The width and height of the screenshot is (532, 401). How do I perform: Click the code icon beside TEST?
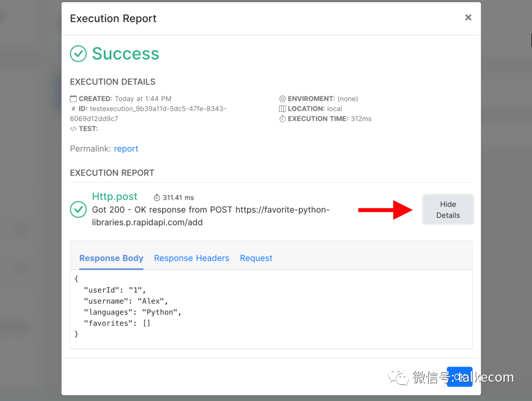(74, 128)
